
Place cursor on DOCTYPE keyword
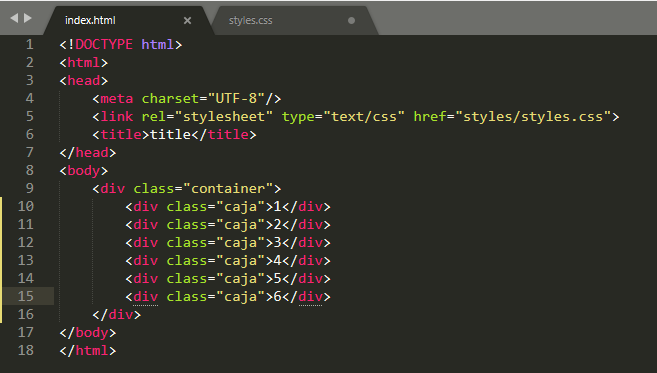click(104, 44)
